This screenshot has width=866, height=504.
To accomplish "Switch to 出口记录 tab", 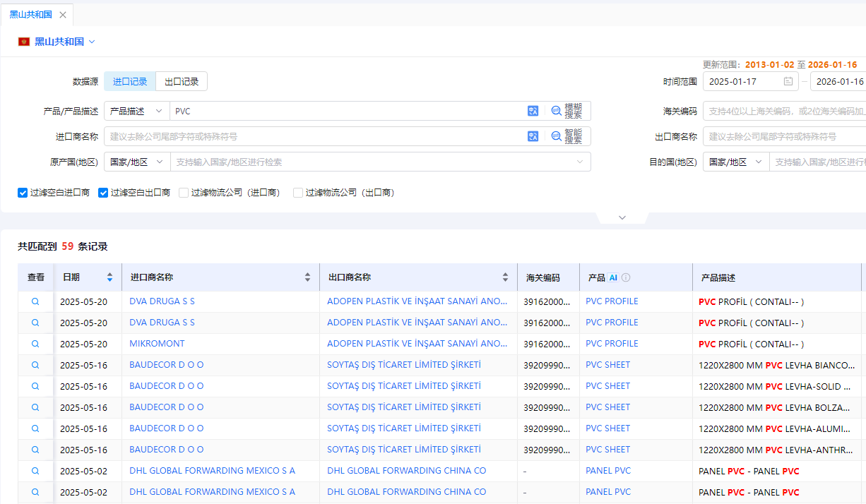I will 182,82.
